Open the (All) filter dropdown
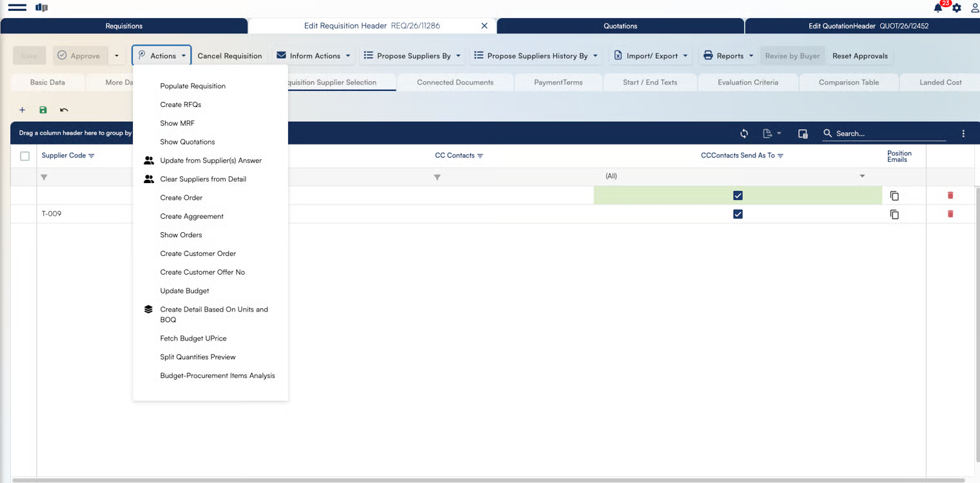980x483 pixels. click(862, 177)
